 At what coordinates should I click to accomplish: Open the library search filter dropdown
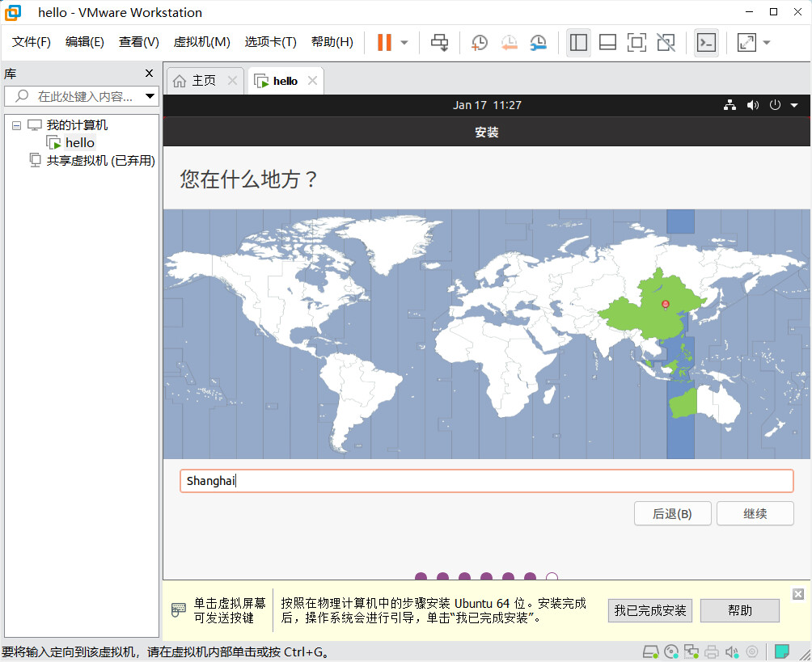150,96
